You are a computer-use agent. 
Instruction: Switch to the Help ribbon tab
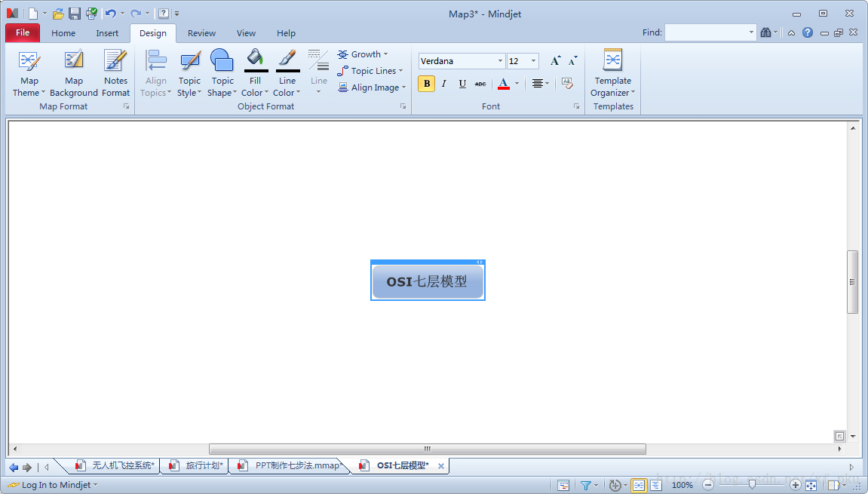(286, 33)
